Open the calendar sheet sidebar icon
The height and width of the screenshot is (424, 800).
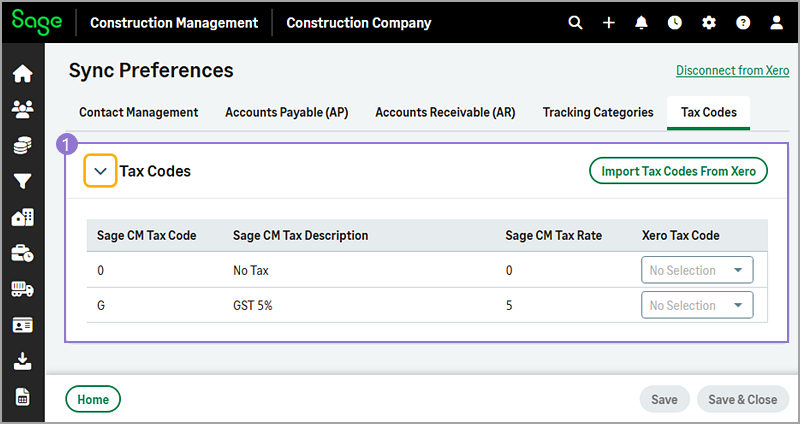point(22,397)
